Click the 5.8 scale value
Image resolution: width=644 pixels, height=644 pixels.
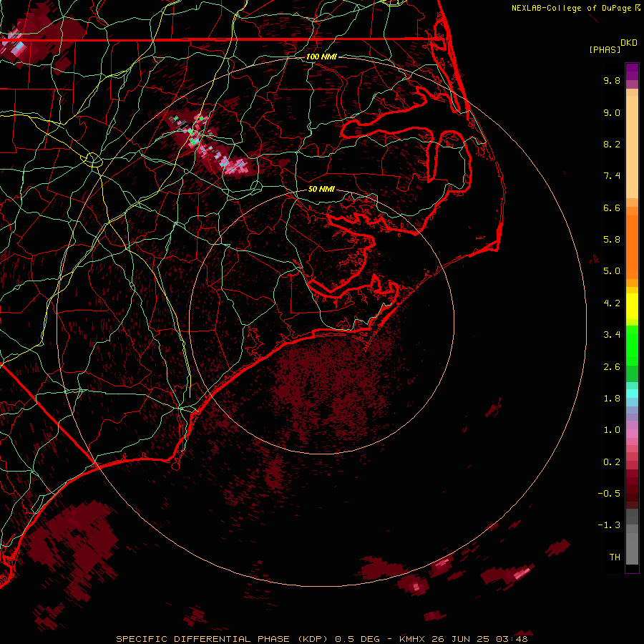[x=612, y=240]
